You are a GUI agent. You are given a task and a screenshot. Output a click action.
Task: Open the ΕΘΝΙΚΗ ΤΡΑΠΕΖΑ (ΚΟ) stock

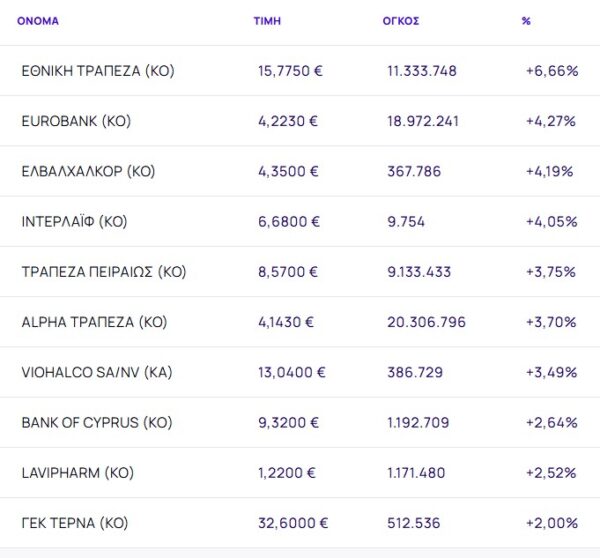tap(97, 71)
